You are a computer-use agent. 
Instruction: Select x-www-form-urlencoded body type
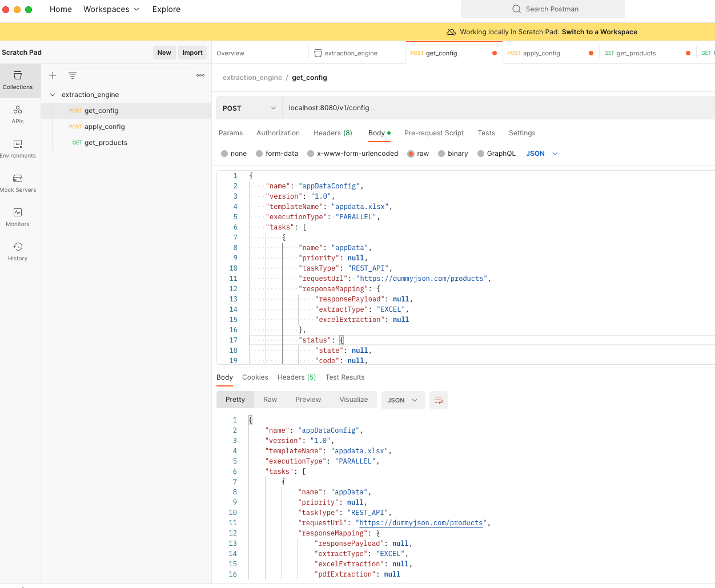(311, 154)
